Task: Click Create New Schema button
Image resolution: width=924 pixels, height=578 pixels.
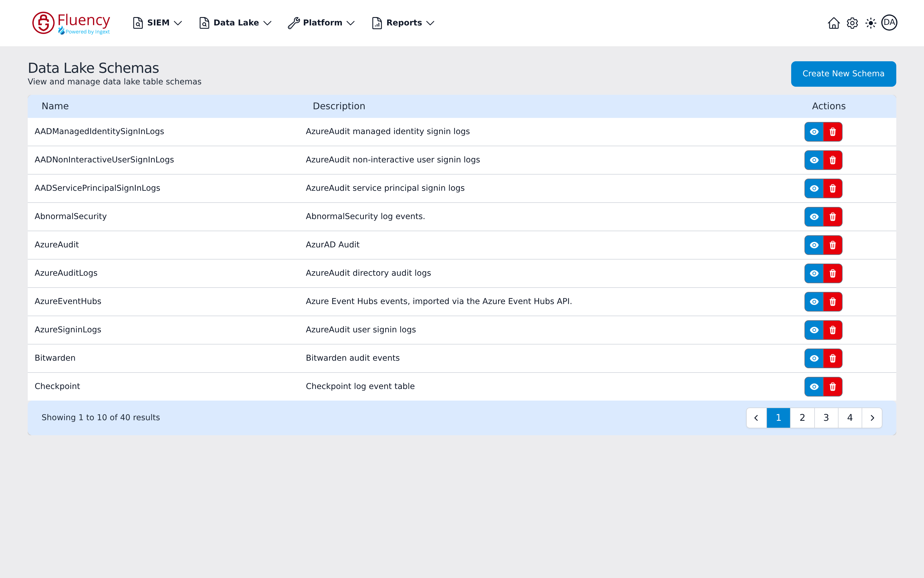Action: click(x=843, y=74)
